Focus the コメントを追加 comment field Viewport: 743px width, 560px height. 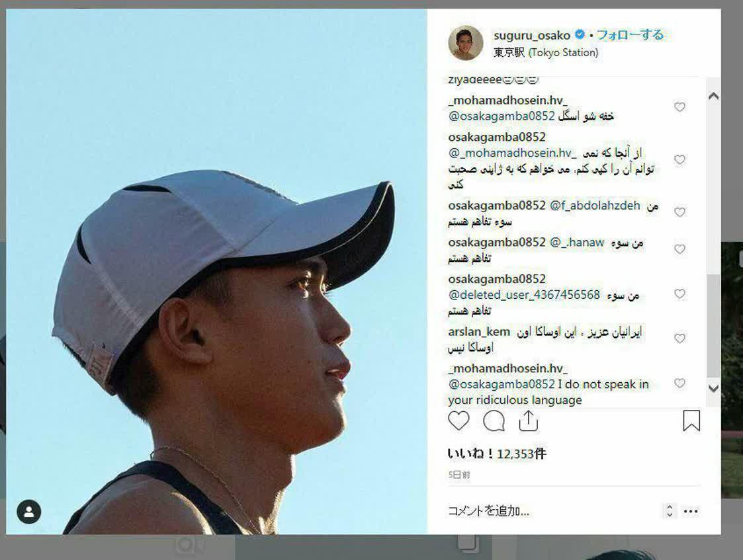tap(552, 511)
